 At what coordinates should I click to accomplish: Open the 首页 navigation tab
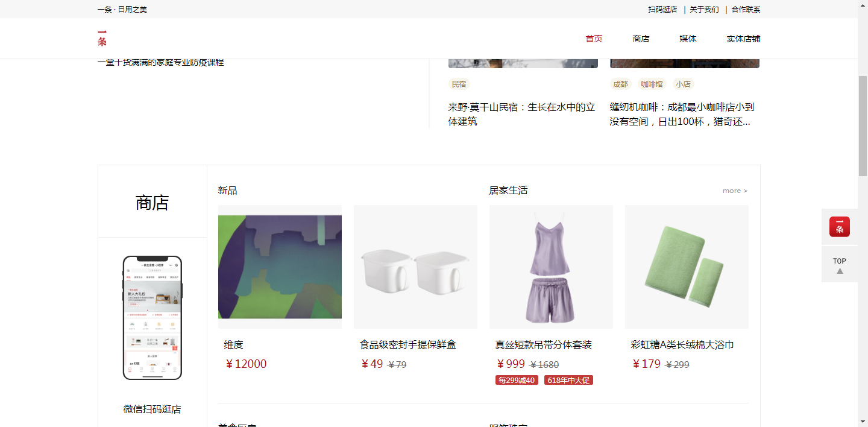point(594,39)
